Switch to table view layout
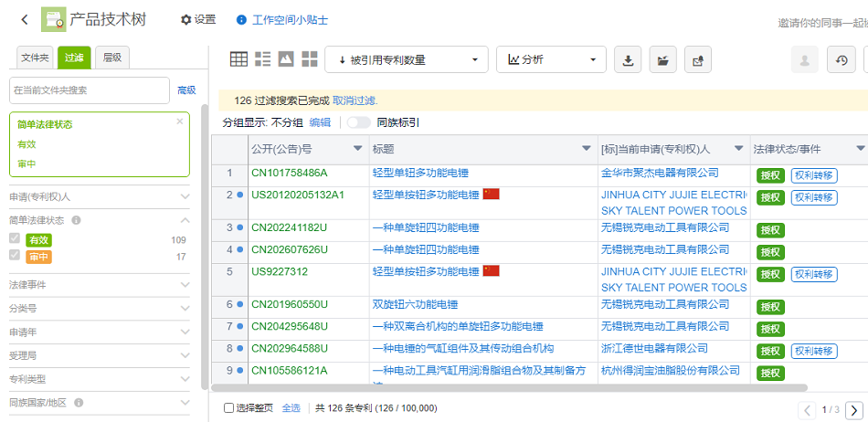 pos(238,59)
